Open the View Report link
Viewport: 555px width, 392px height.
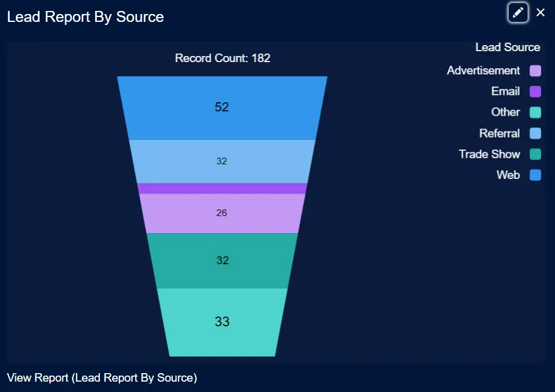[x=102, y=378]
